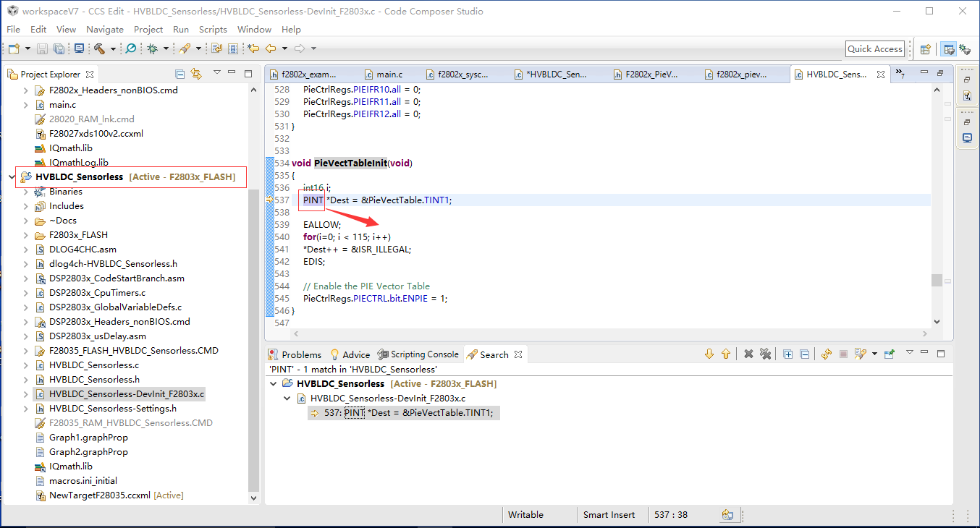Open the Build configuration dropdown arrow
Viewport: 980px width, 528px height.
tap(113, 48)
